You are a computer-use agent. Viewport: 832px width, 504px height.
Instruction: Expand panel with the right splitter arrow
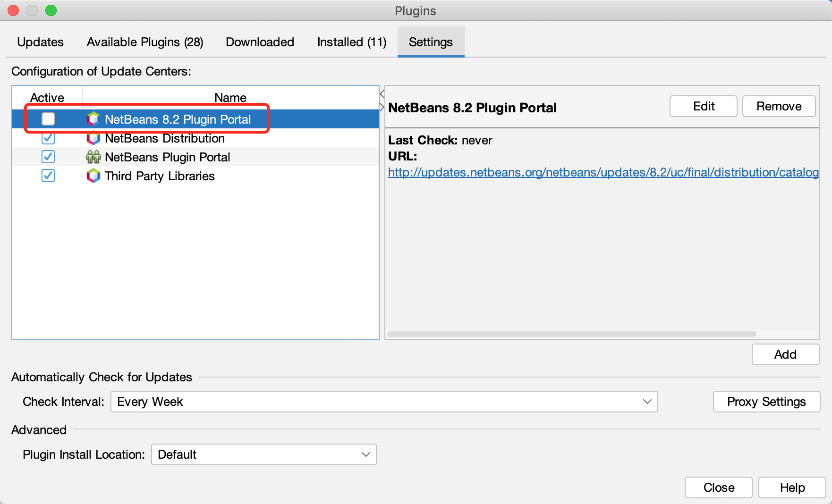click(x=382, y=107)
